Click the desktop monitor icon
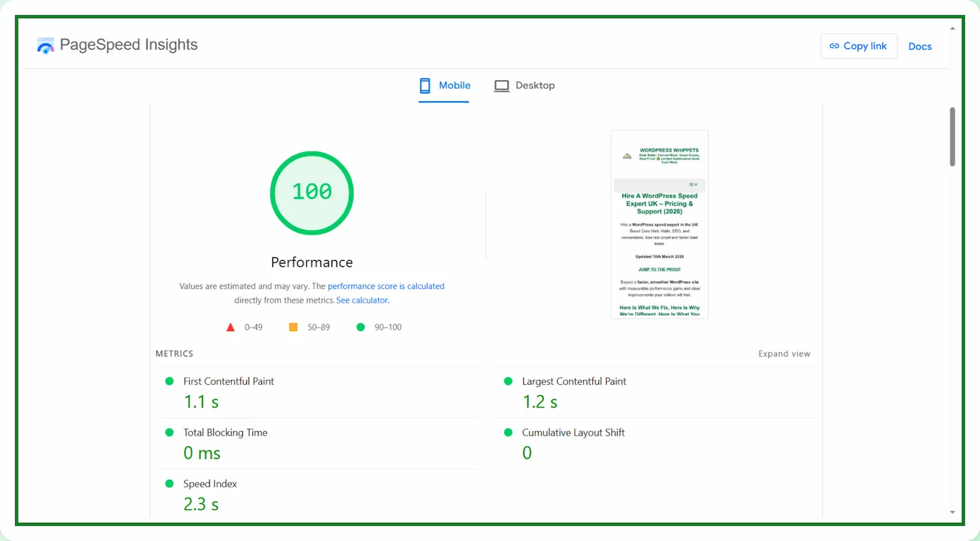The image size is (980, 541). 501,86
